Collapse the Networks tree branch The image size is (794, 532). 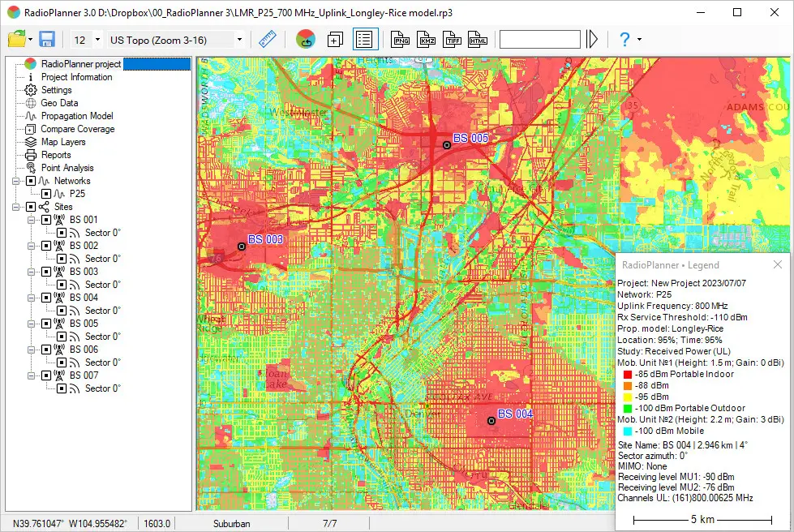pyautogui.click(x=16, y=181)
